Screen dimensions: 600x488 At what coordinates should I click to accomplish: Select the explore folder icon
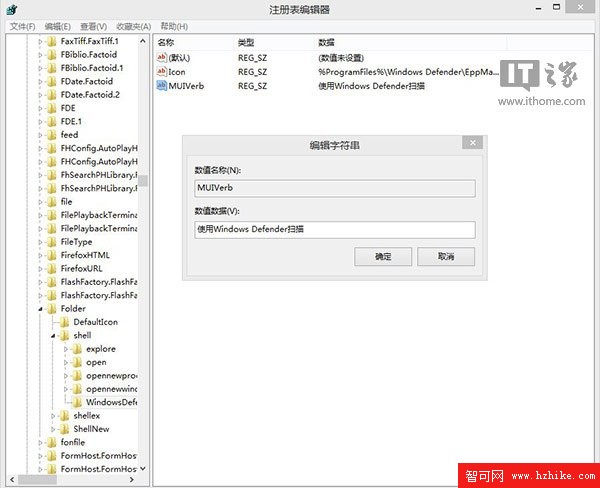point(77,349)
